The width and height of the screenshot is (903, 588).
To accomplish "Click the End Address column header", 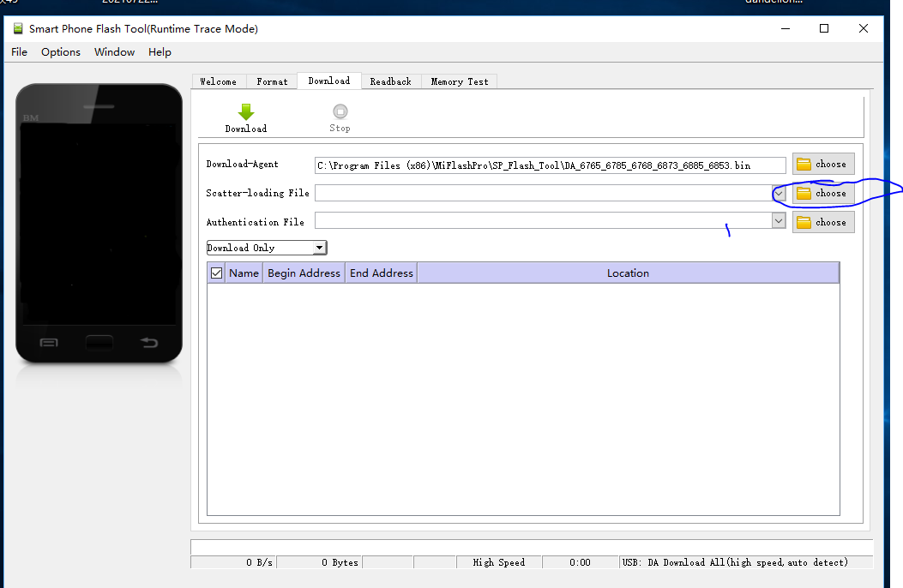I will point(382,273).
